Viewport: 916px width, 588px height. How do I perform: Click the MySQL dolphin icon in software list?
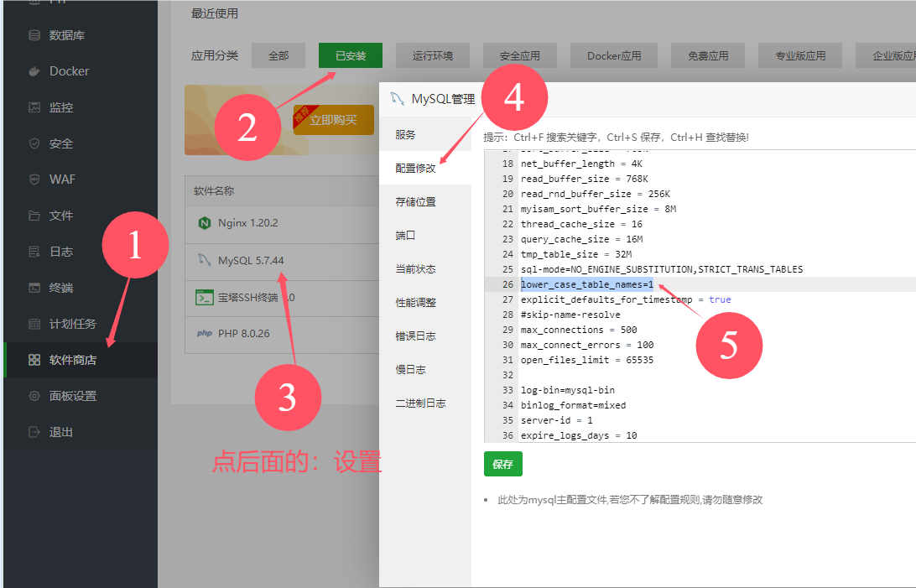205,260
